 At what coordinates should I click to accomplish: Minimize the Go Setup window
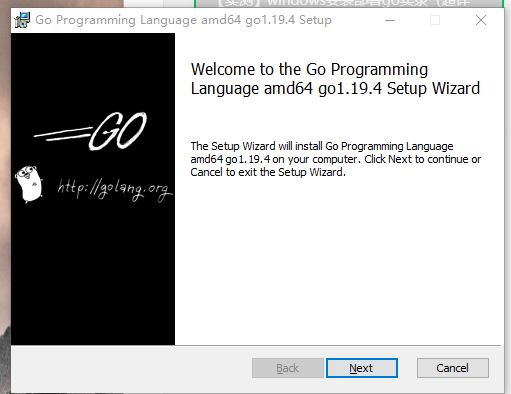(x=390, y=20)
